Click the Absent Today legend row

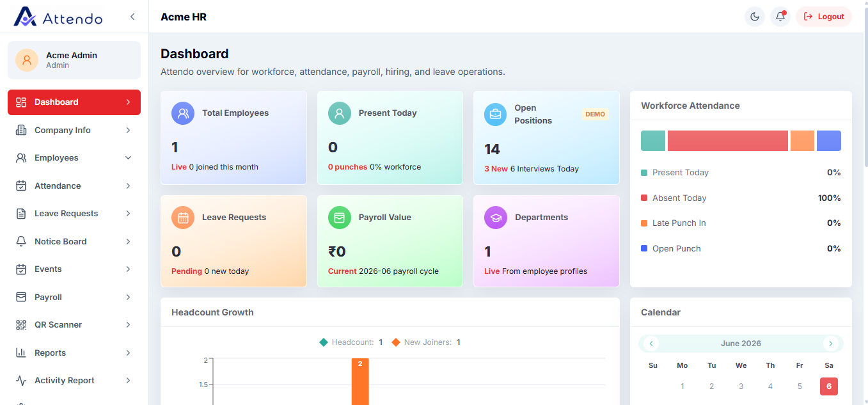pyautogui.click(x=741, y=198)
